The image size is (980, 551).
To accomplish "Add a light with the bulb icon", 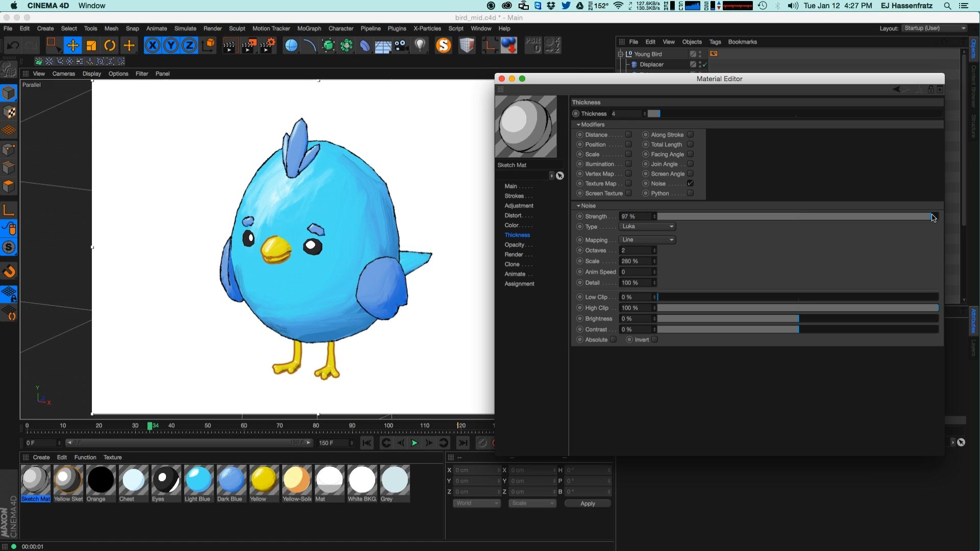I will 420,45.
